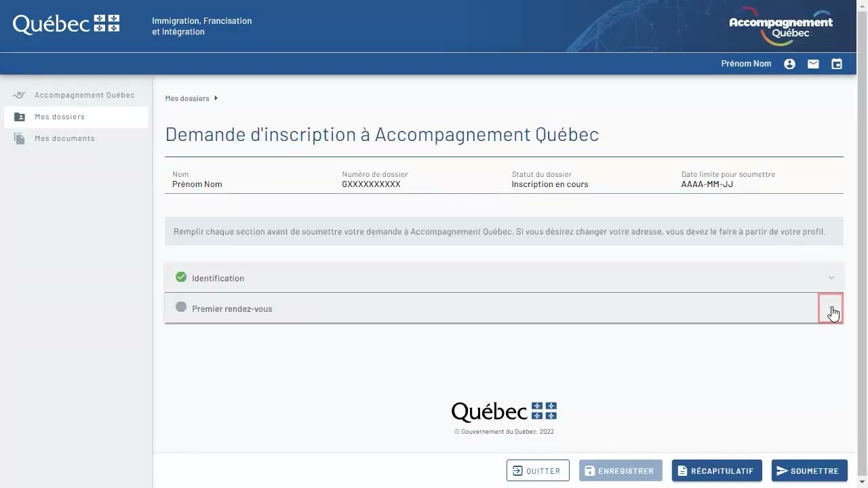This screenshot has width=868, height=488.
Task: Click the Mes documents file icon
Action: (20, 138)
